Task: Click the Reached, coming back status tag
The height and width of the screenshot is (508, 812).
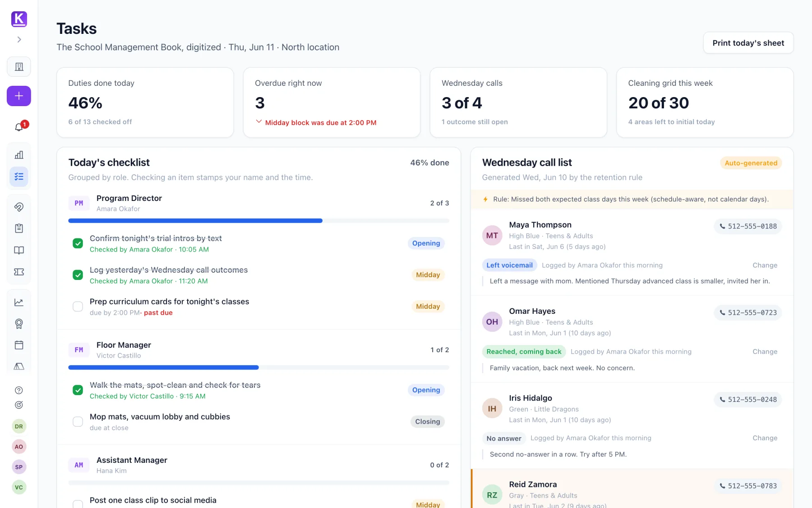Action: pyautogui.click(x=524, y=351)
